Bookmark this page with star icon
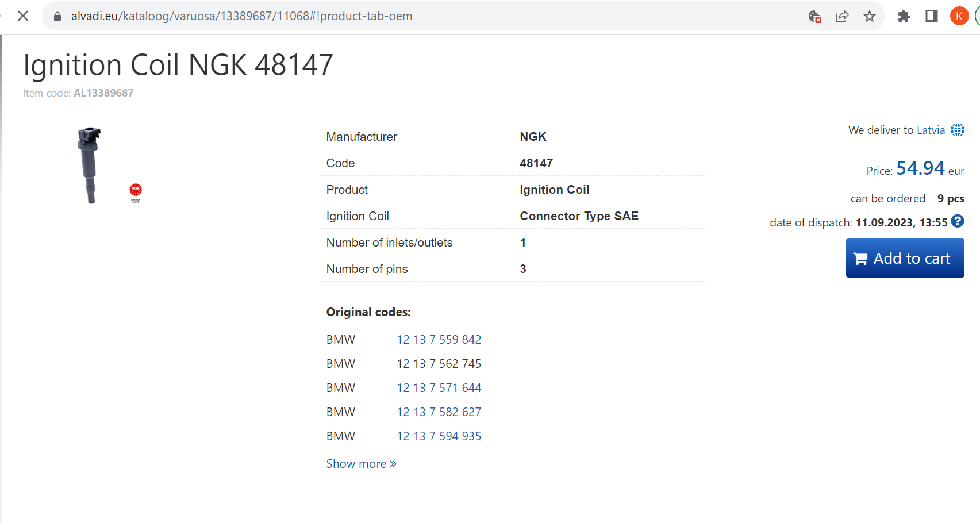The image size is (980, 523). click(870, 16)
